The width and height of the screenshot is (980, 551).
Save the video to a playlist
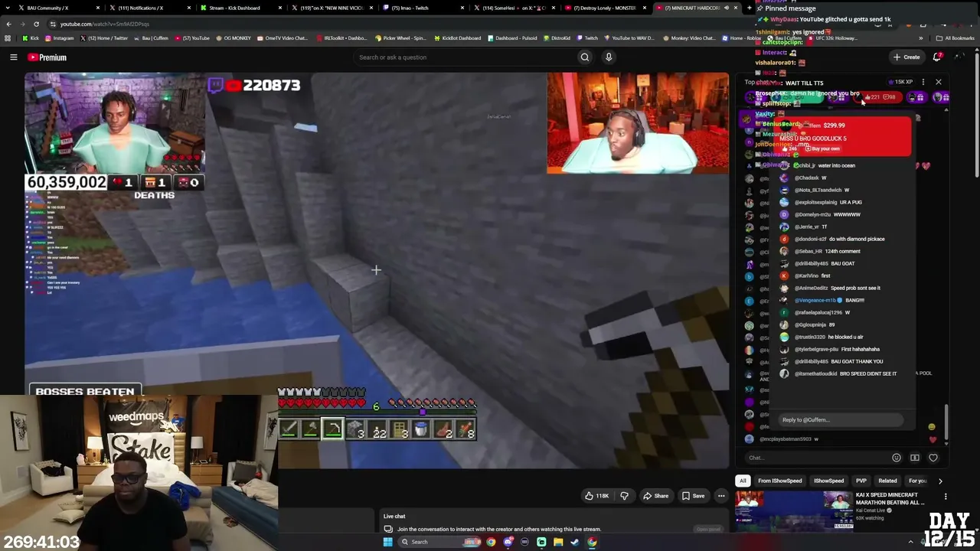(693, 496)
